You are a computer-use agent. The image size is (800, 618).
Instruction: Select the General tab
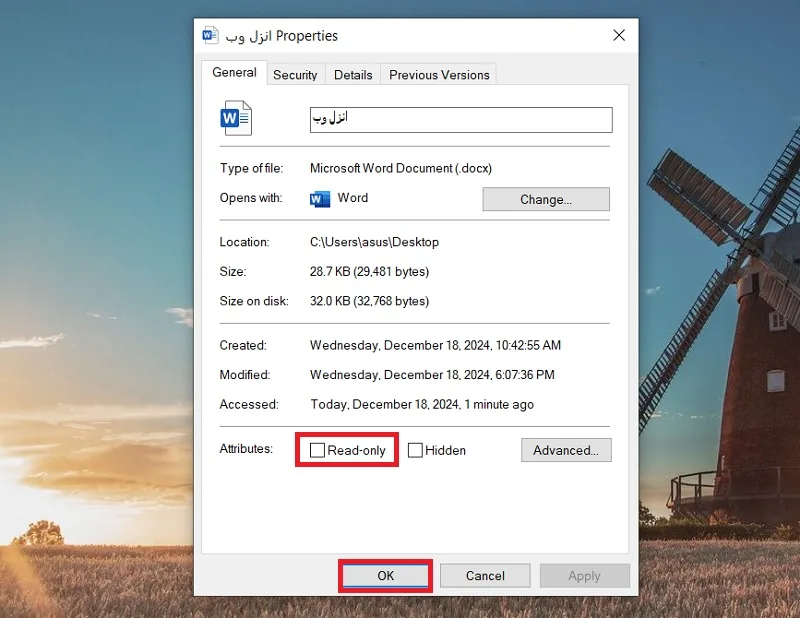click(234, 72)
